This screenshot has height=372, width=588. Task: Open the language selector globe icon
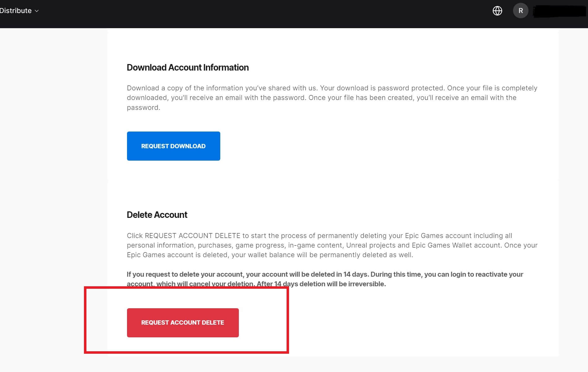[x=497, y=11]
